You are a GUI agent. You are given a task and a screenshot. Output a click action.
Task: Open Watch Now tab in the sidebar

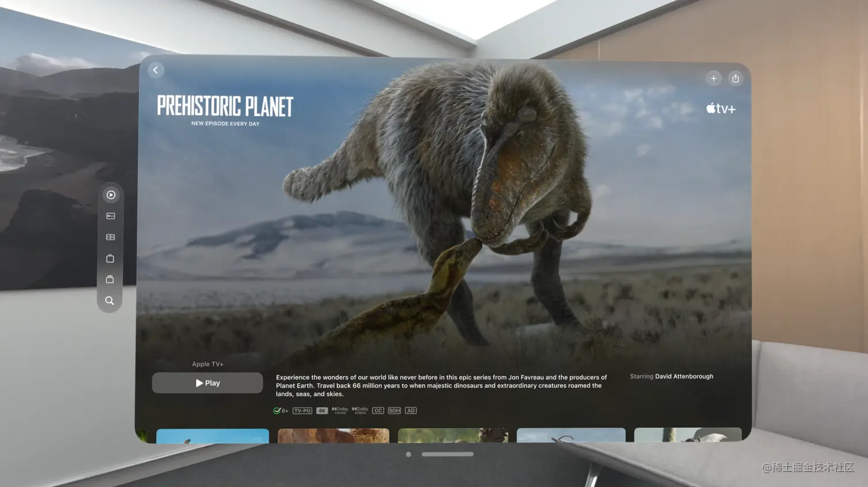coord(111,195)
